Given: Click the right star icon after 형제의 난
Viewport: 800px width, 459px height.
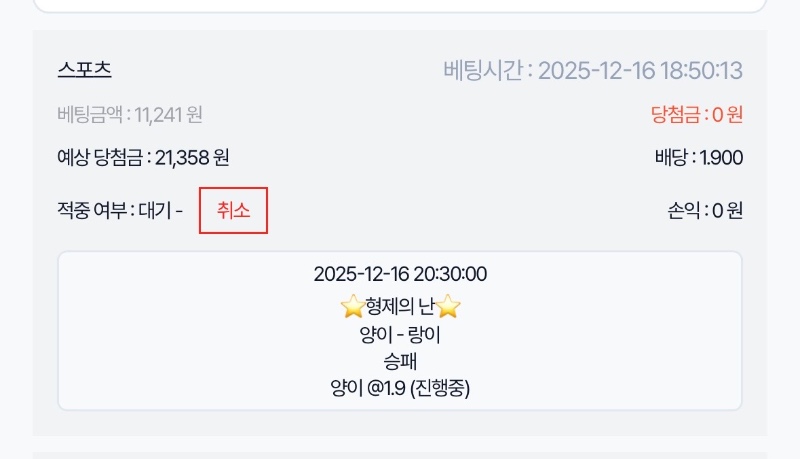Looking at the screenshot, I should 448,306.
